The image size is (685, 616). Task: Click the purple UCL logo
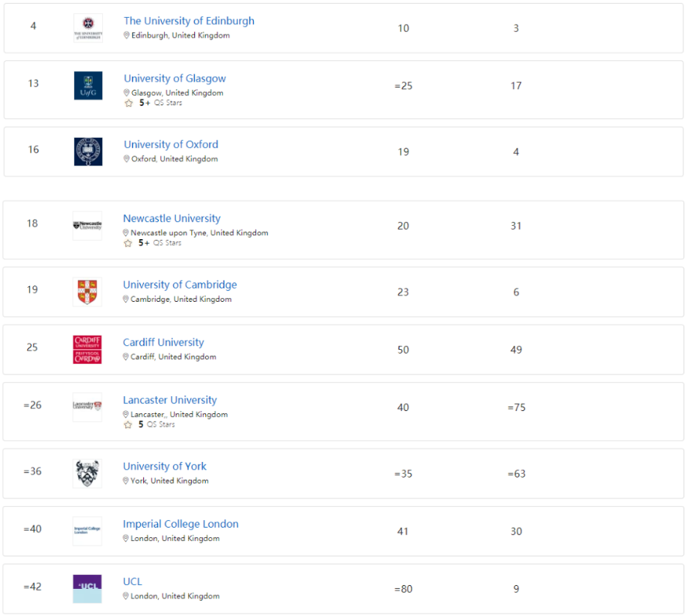click(87, 588)
